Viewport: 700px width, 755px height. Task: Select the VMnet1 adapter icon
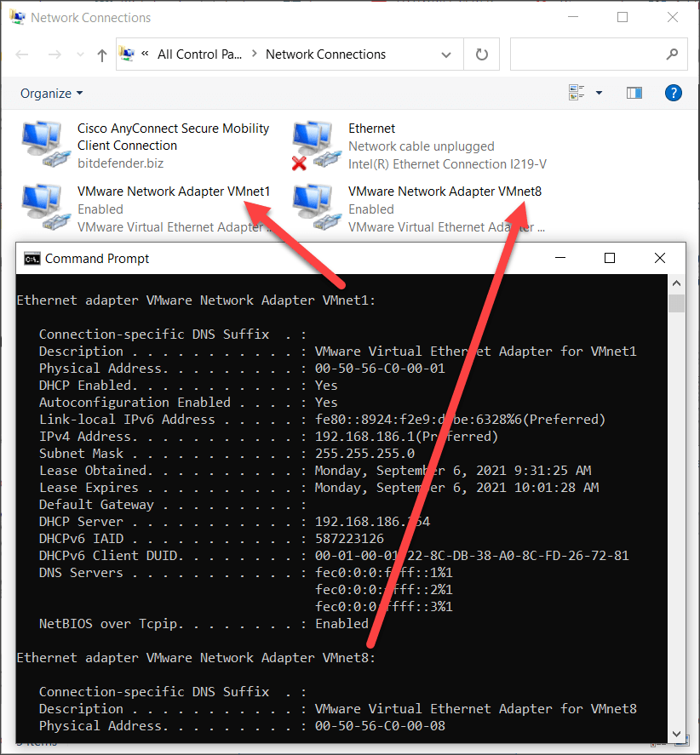(x=45, y=207)
